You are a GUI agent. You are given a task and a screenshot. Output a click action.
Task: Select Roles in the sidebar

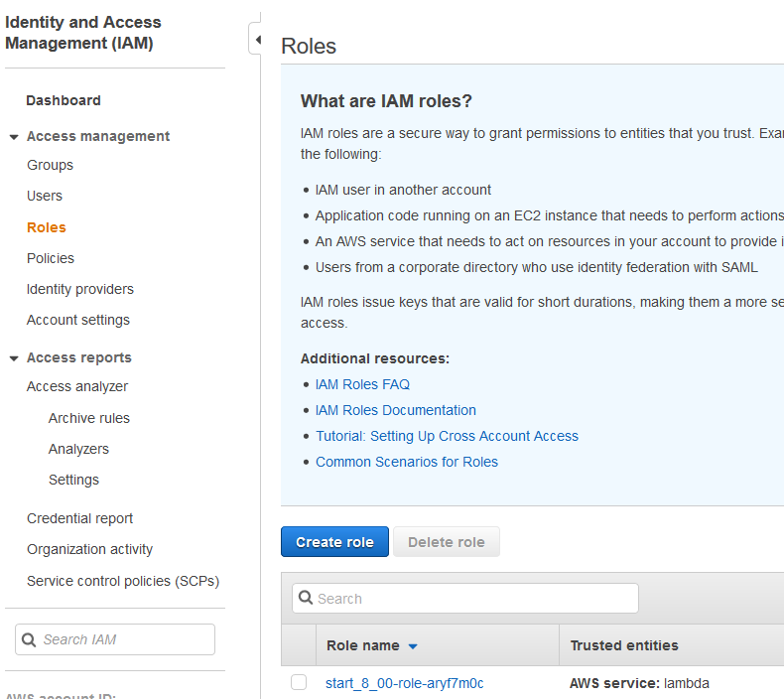click(x=47, y=227)
